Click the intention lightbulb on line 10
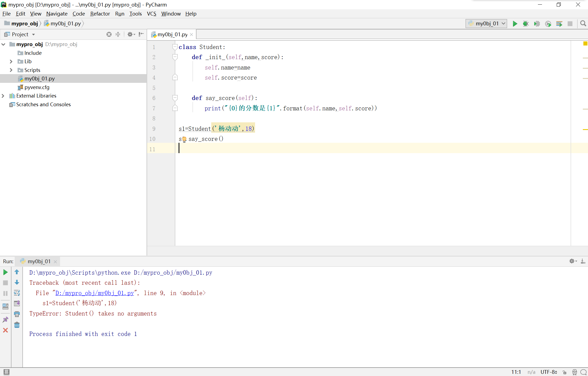Image resolution: width=588 pixels, height=376 pixels. coord(184,140)
